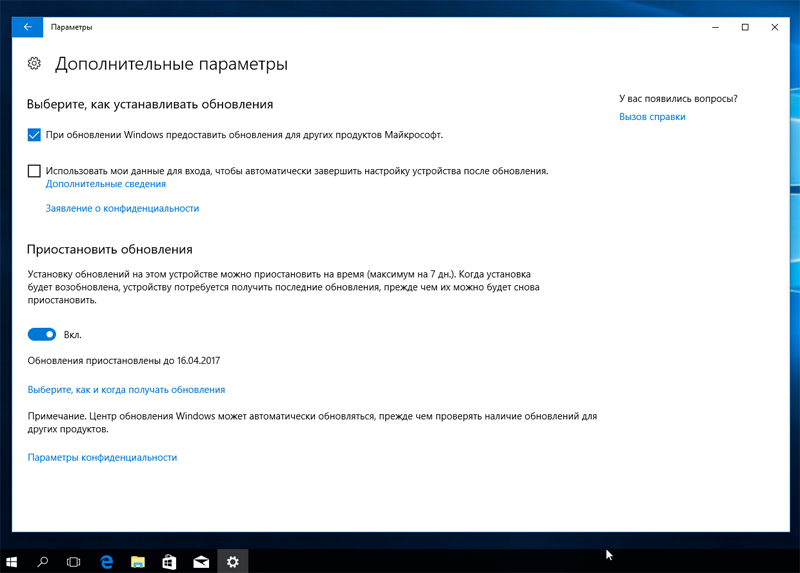Click the Выберите, как устанавливать обновления heading

(150, 104)
